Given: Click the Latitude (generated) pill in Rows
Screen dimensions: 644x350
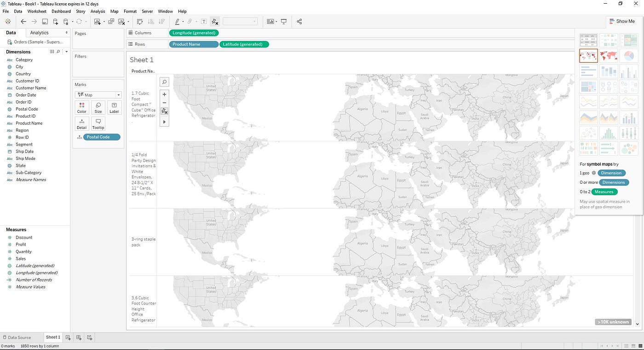Looking at the screenshot, I should pyautogui.click(x=244, y=44).
